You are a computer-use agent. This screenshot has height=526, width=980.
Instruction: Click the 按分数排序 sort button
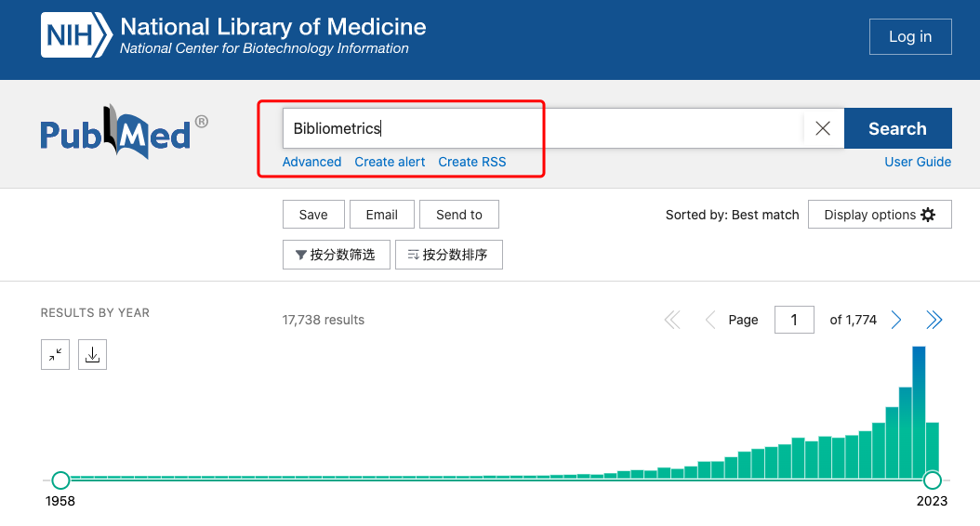click(x=448, y=255)
